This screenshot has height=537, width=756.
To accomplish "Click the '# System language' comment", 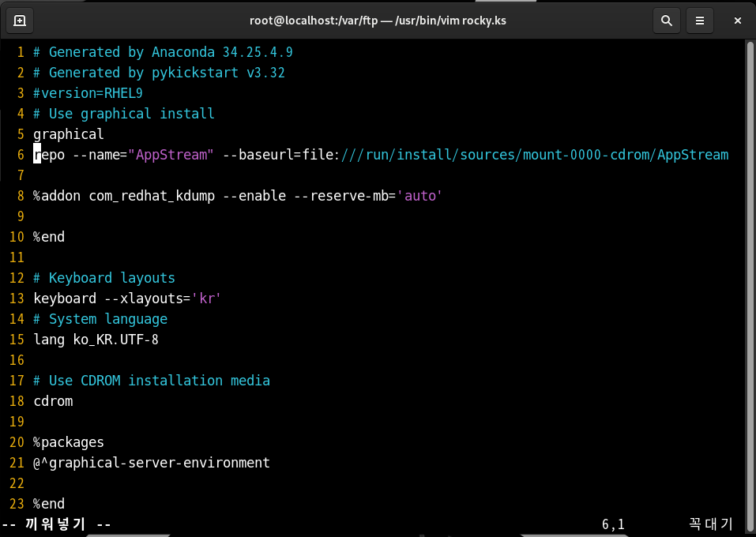I will 100,319.
